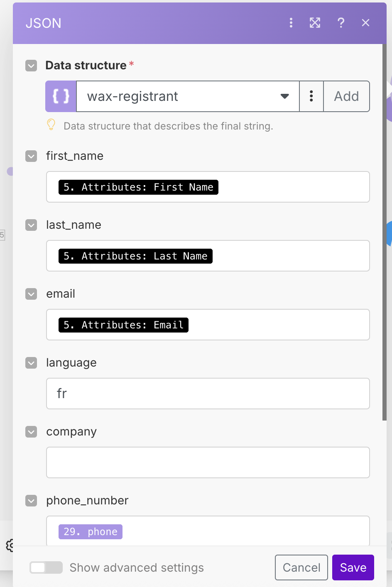Open data structure options three-dot menu

click(x=311, y=96)
